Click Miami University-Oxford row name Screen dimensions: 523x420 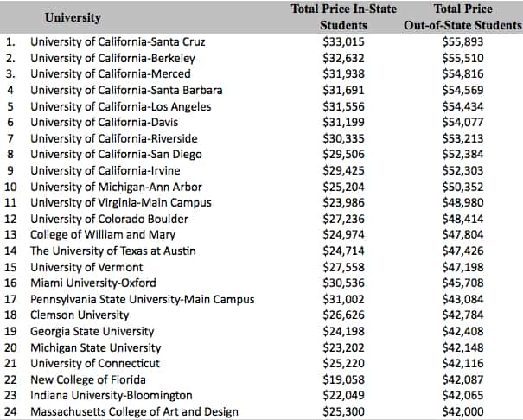93,283
